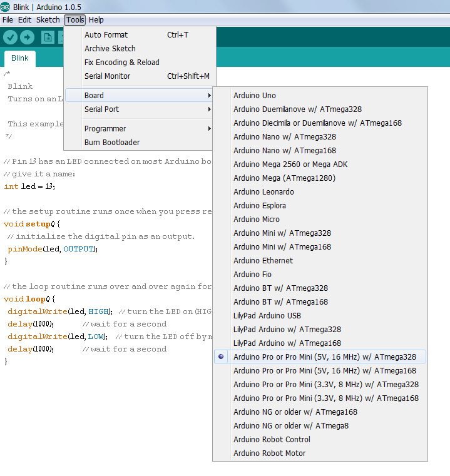Image resolution: width=450 pixels, height=476 pixels.
Task: Click 'digitalWrite(led, HIGH);' in code
Action: coord(60,311)
